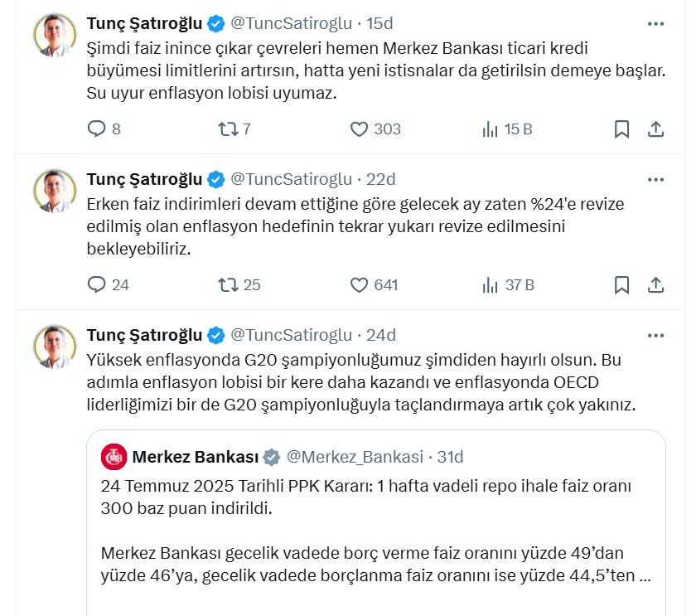
Task: Share the 15d tweet
Action: [x=655, y=129]
